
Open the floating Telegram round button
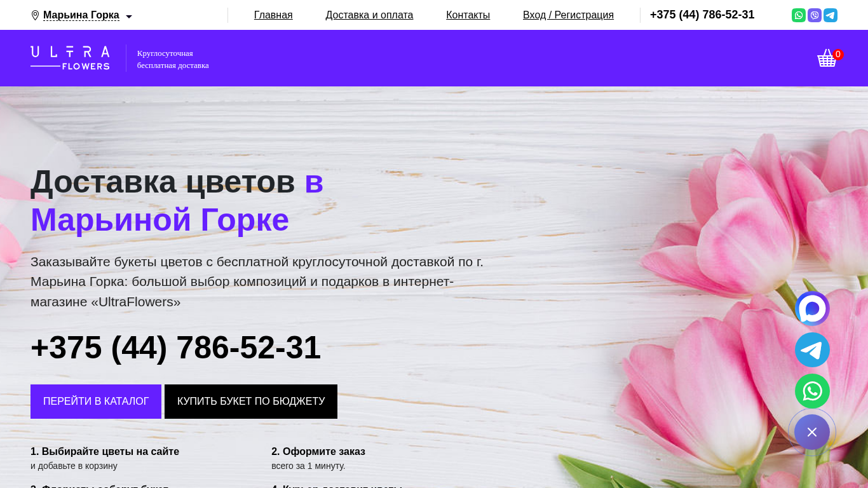click(x=812, y=350)
